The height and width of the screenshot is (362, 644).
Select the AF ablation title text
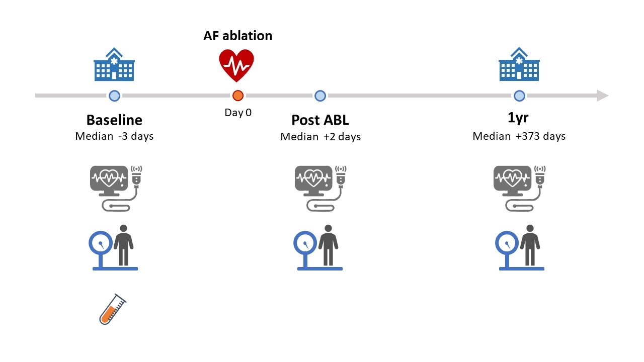[x=238, y=36]
